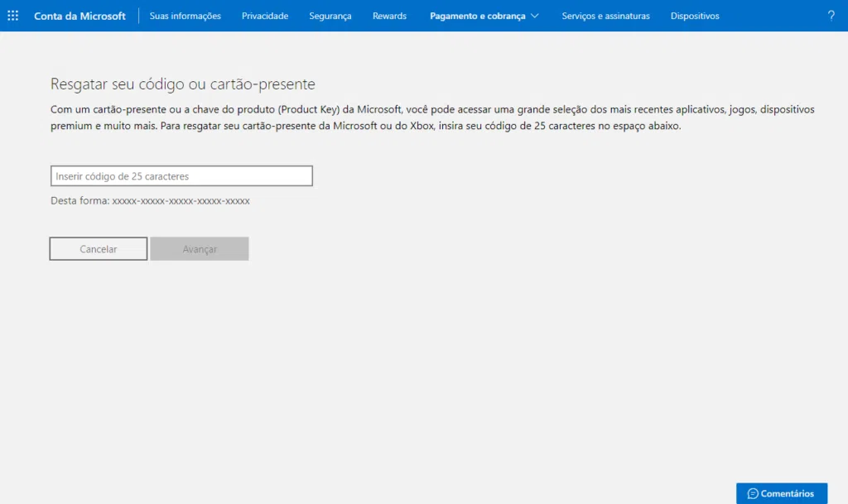
Task: Switch to the Privacidade section
Action: [265, 16]
